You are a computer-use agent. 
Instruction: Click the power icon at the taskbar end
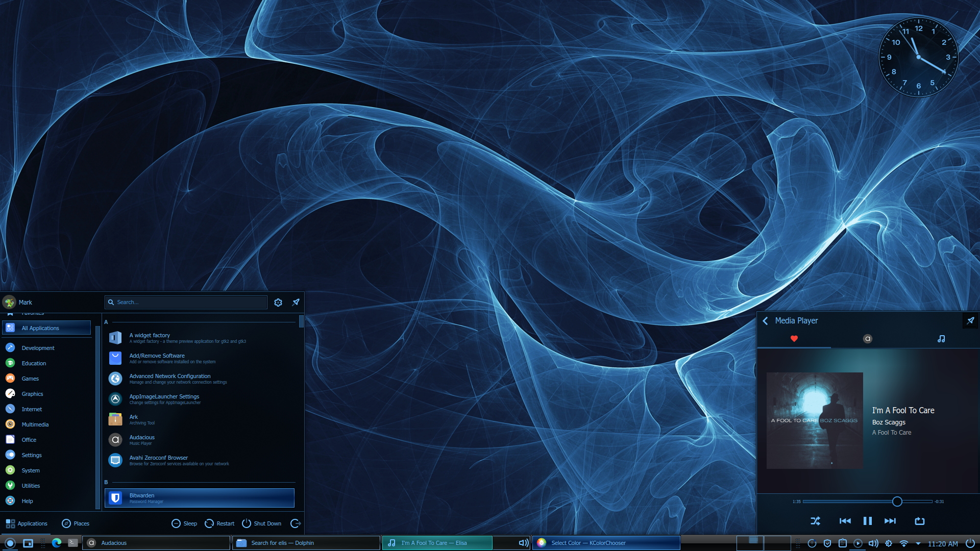point(970,543)
